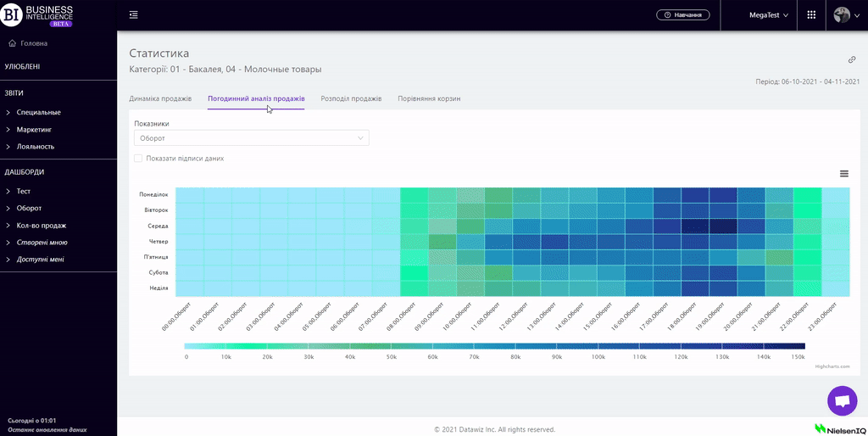Click the Навчання training button
The image size is (868, 436).
tap(682, 15)
